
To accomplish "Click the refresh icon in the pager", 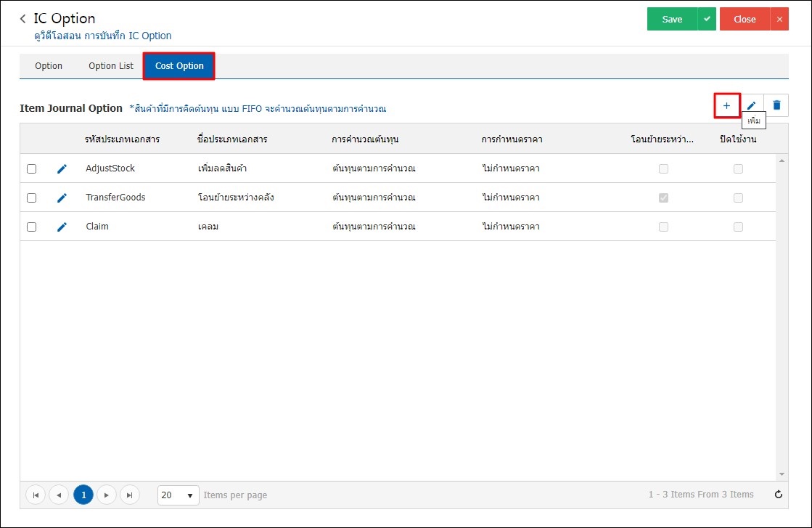I will click(779, 495).
